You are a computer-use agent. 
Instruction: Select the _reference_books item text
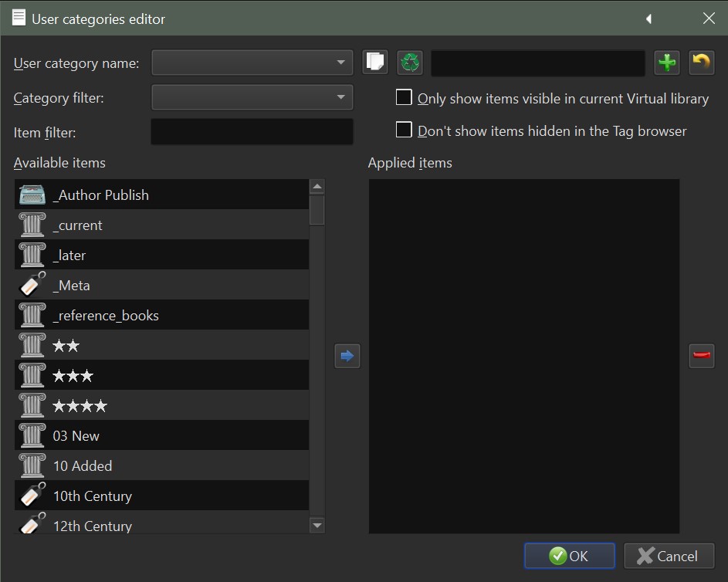point(106,316)
